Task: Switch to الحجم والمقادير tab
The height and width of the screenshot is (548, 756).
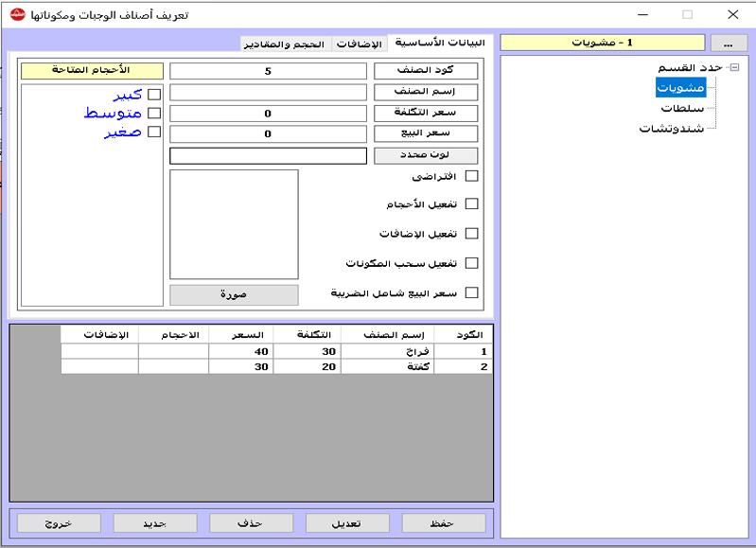Action: (x=285, y=44)
